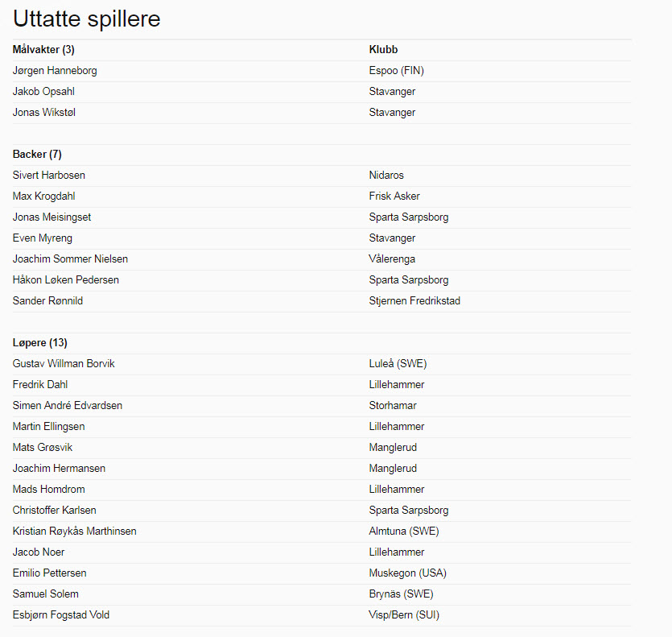Select the Løpere (13) section header

click(x=40, y=343)
